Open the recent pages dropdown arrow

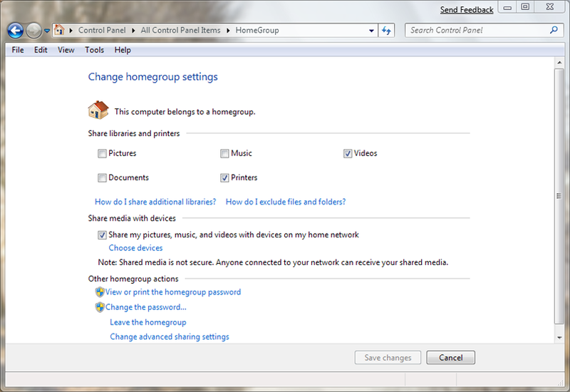47,31
